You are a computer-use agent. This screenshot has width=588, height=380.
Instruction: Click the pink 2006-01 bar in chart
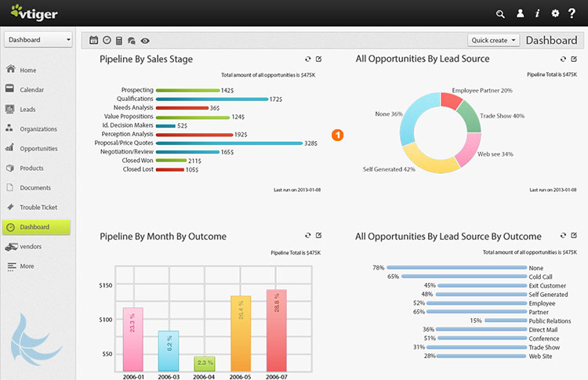point(132,339)
